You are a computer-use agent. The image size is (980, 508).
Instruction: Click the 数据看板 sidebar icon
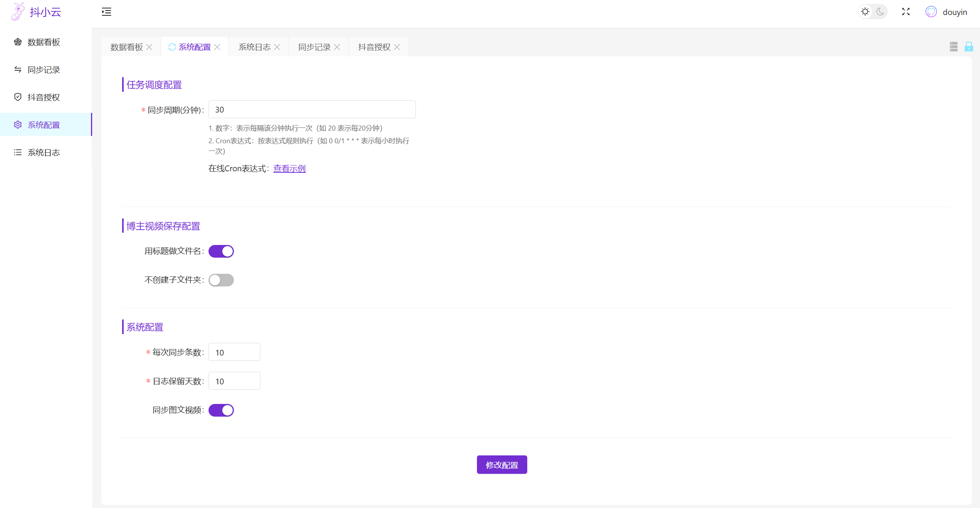point(18,42)
